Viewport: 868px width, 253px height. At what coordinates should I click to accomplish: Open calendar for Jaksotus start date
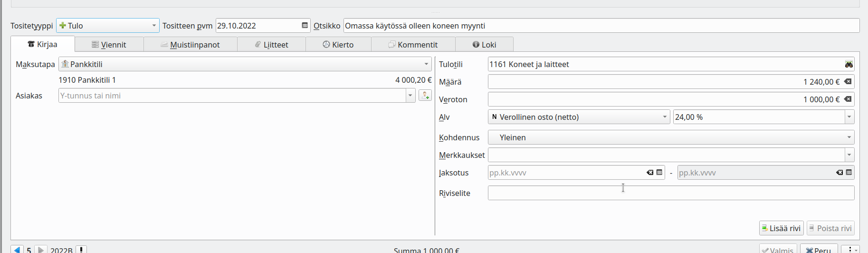coord(659,173)
